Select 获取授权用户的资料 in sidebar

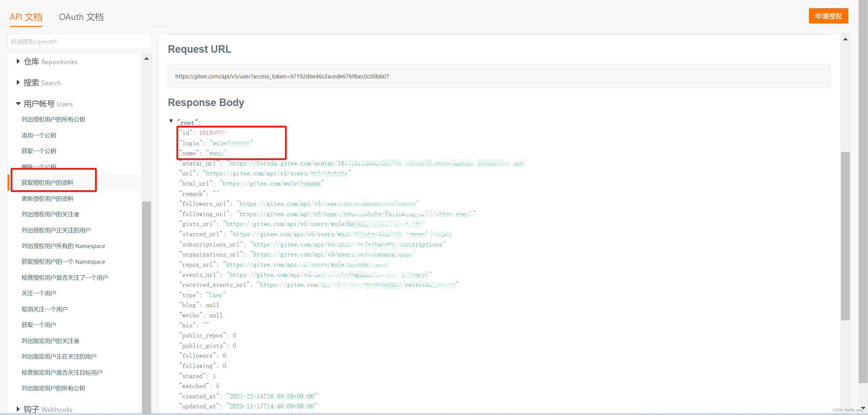[47, 183]
